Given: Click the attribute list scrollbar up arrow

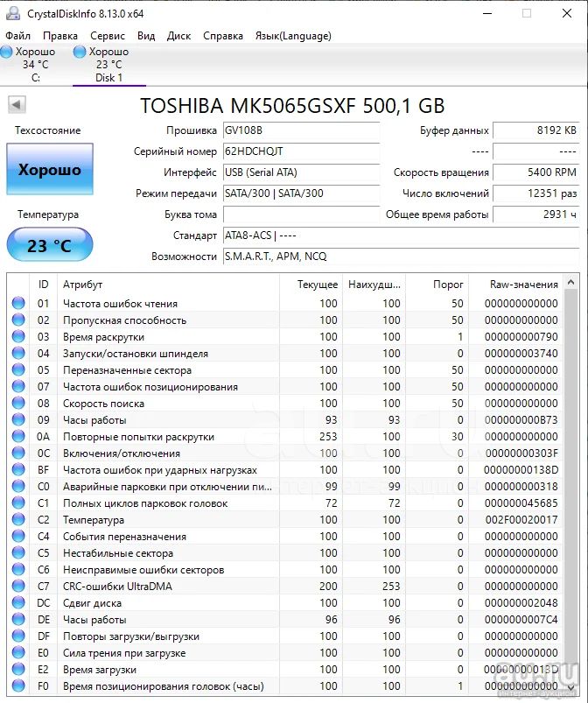Looking at the screenshot, I should click(570, 283).
